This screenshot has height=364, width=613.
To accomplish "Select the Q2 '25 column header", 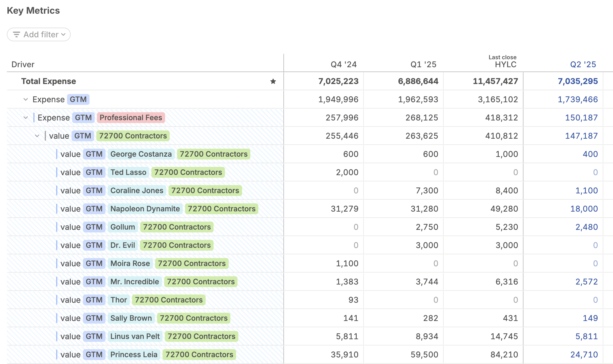I will pyautogui.click(x=583, y=64).
